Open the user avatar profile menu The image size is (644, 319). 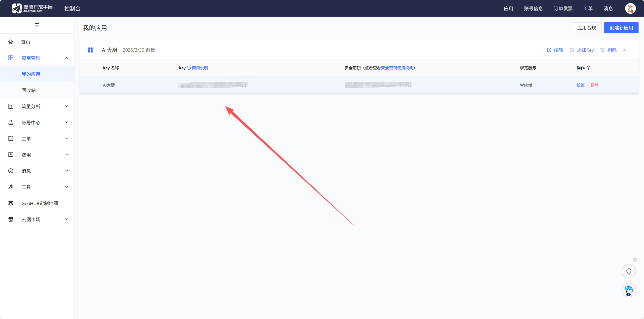630,9
